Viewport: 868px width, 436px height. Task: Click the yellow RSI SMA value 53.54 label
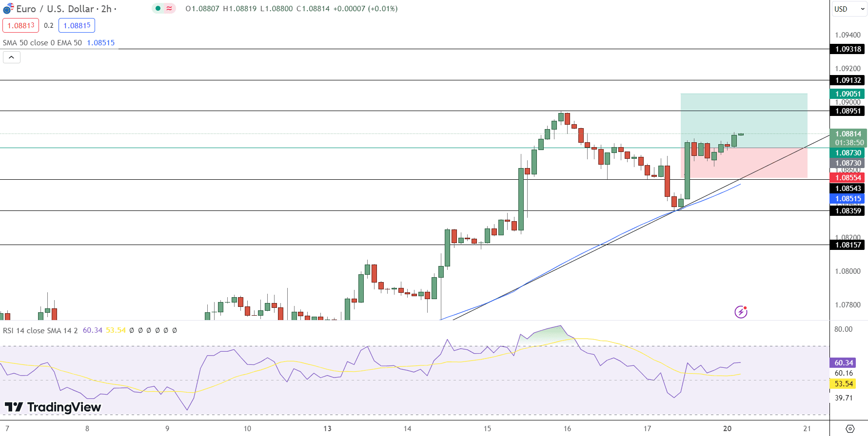tap(843, 384)
